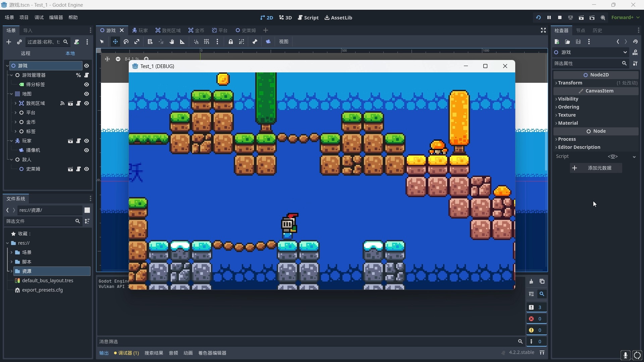
Task: Add a new scene tab
Action: coord(266,30)
